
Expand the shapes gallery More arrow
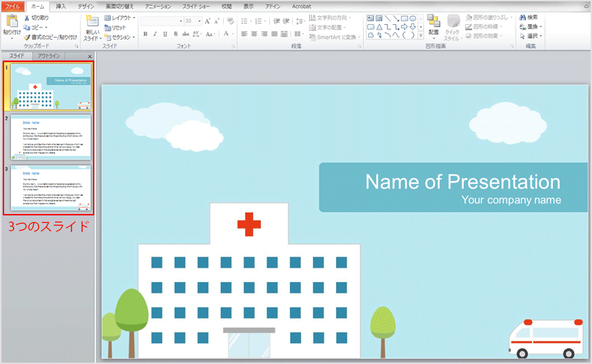click(x=421, y=36)
